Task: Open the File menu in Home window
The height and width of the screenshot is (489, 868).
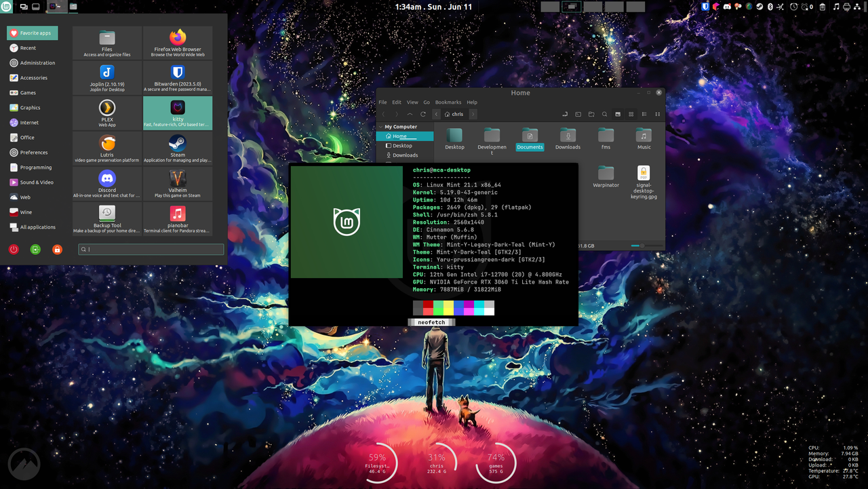Action: coord(382,102)
